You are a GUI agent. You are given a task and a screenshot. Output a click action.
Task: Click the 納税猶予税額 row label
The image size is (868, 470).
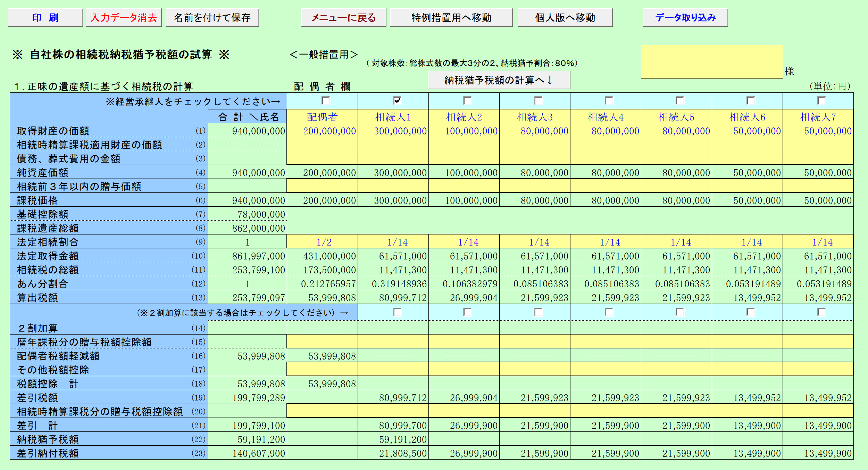[x=109, y=439]
